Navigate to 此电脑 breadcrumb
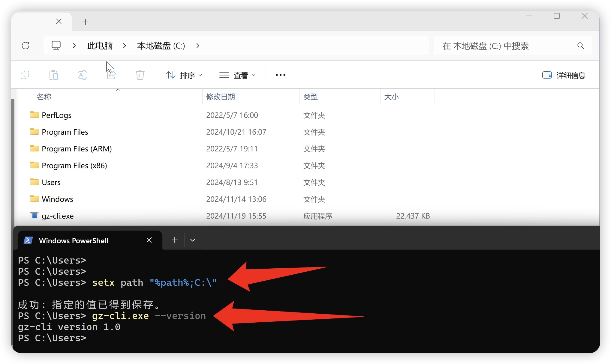 100,46
